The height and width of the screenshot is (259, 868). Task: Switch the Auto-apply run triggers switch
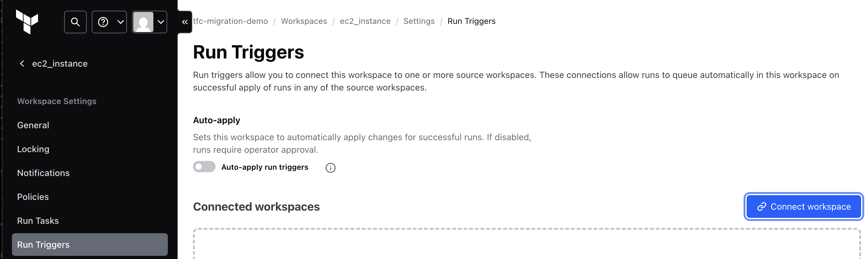(204, 167)
